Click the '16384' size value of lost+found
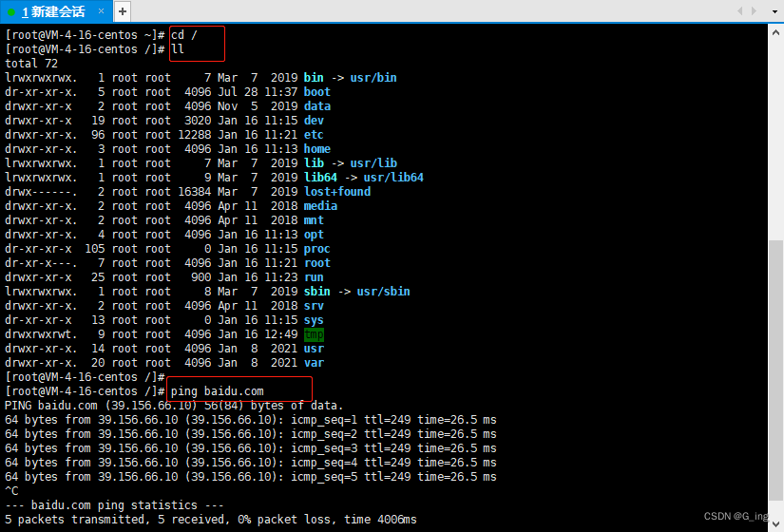The image size is (784, 532). (x=195, y=192)
